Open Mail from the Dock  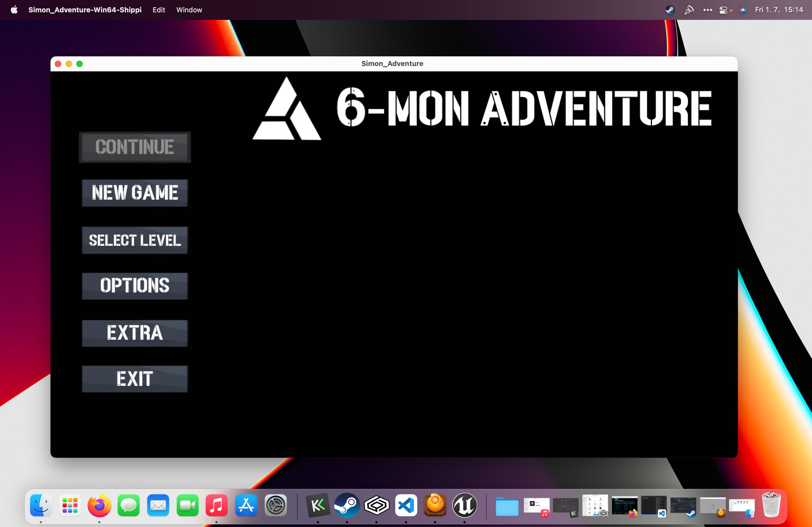[x=158, y=505]
